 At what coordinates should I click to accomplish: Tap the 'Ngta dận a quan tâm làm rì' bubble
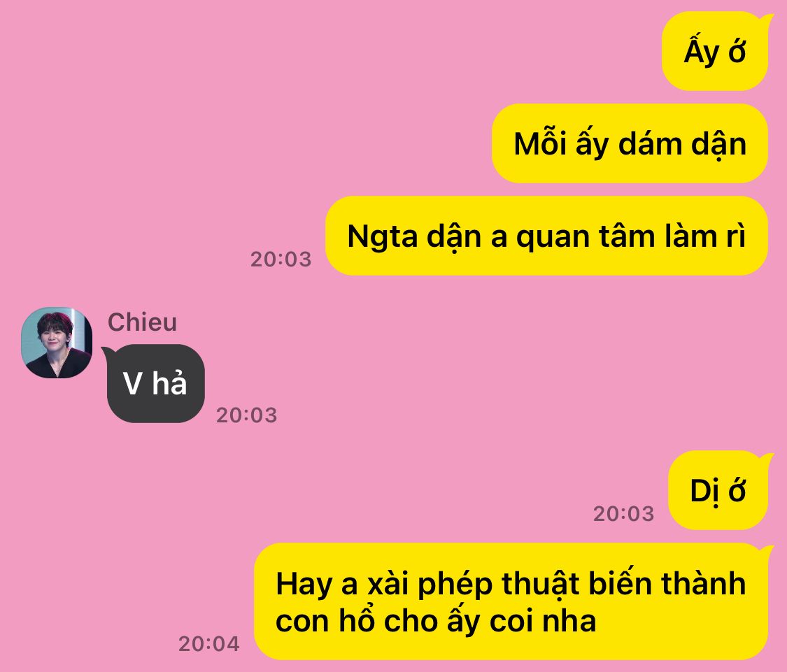pos(546,236)
